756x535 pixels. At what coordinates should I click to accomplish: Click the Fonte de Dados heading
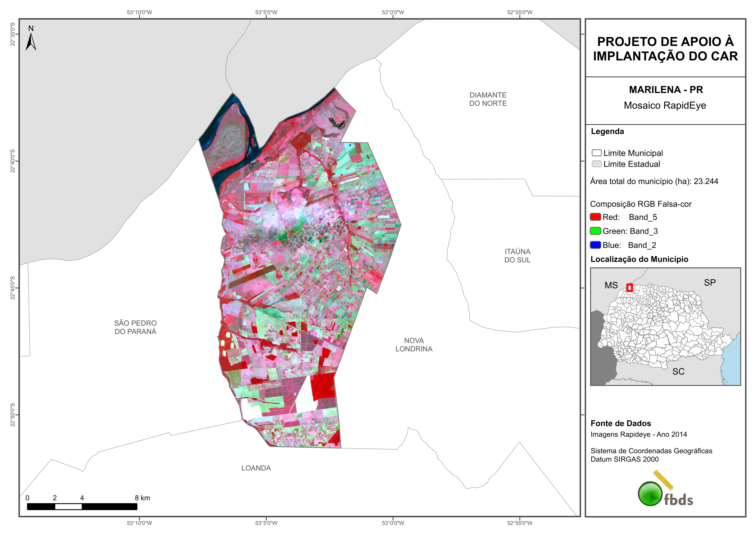[x=621, y=423]
